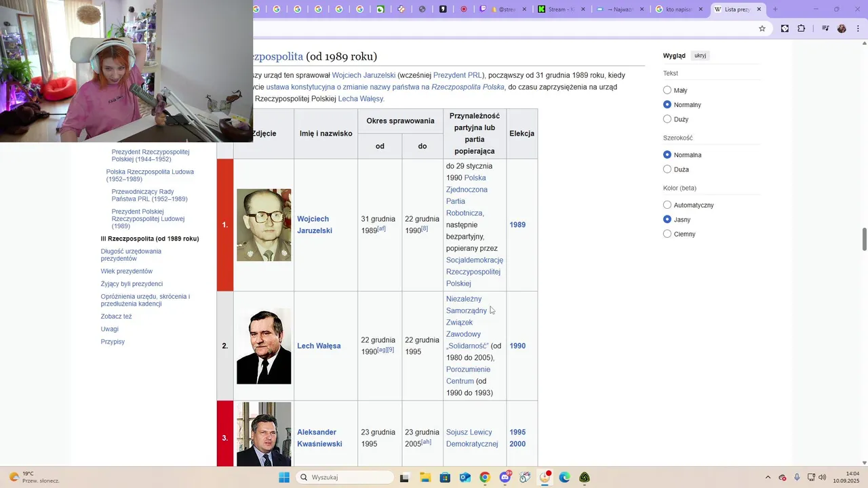Screen dimensions: 868x488
Task: Go to Długość urzędowania prezydentów section
Action: [x=131, y=255]
